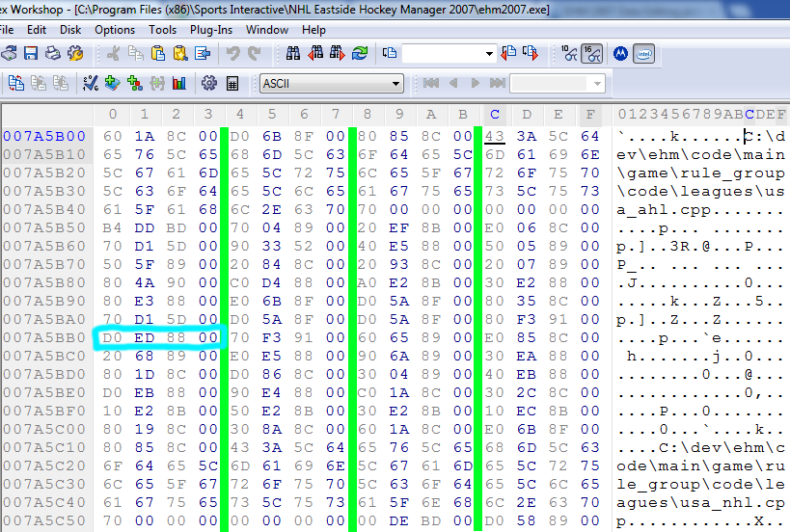Click inside the goto offset input field
This screenshot has width=790, height=532.
point(442,53)
